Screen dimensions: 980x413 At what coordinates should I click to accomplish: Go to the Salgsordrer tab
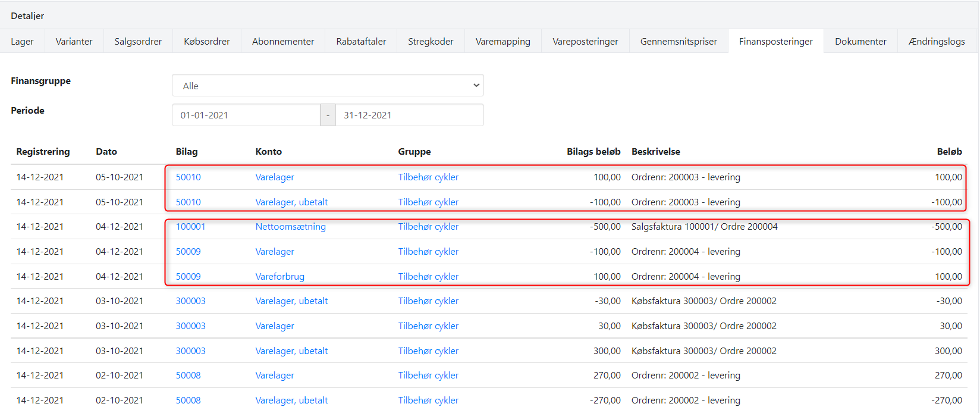click(138, 42)
